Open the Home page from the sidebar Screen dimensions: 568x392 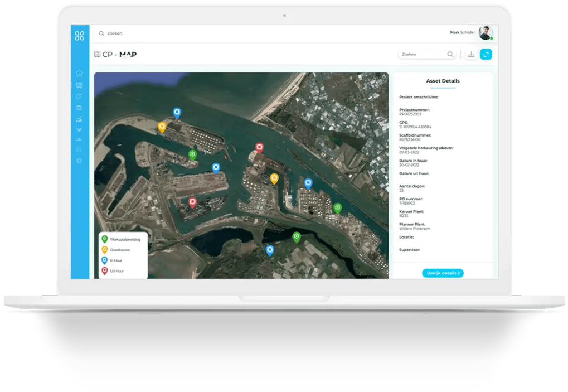point(79,72)
